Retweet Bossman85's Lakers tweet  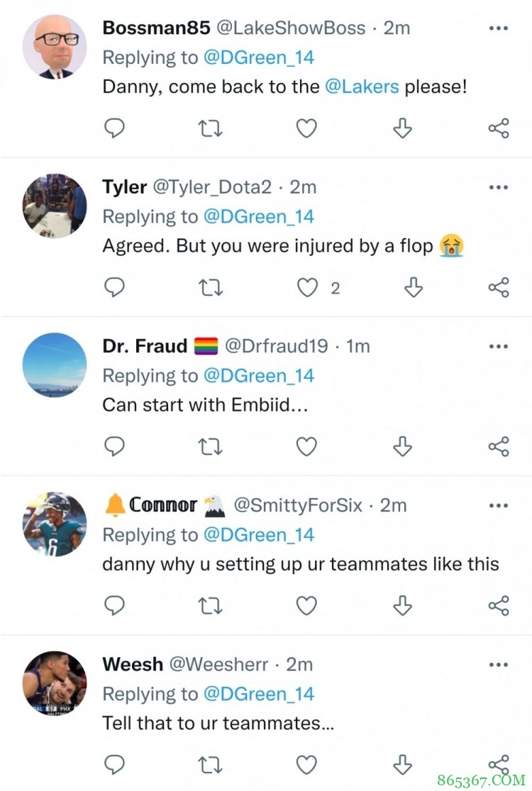tap(210, 128)
